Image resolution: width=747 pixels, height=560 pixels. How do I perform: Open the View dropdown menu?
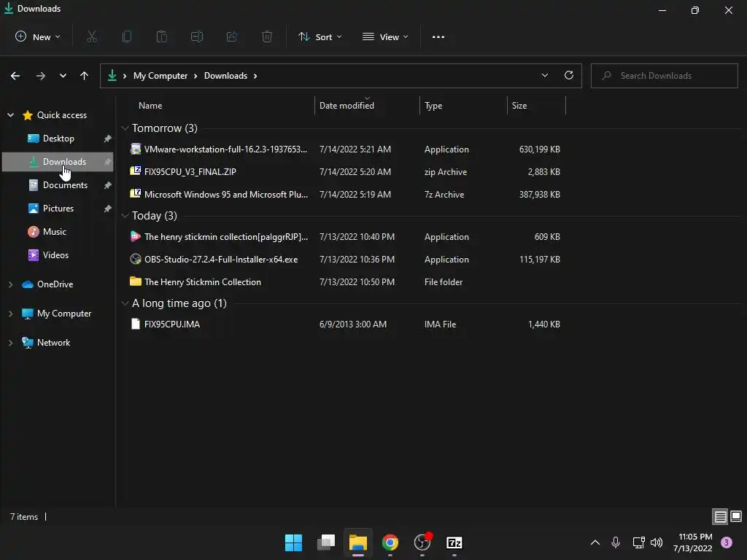[385, 36]
